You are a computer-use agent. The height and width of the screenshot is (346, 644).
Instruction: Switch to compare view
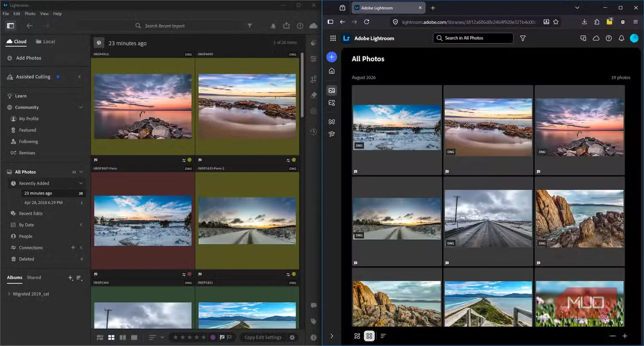click(123, 337)
